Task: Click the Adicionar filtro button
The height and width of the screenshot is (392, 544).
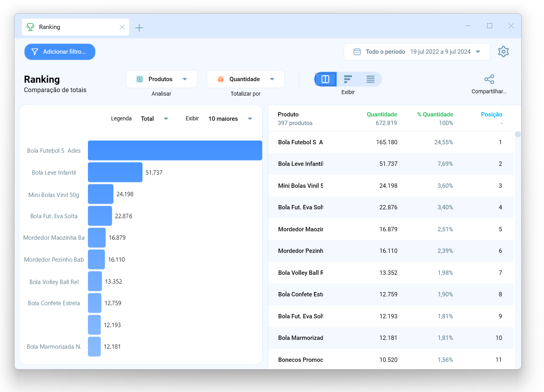Action: click(x=60, y=52)
